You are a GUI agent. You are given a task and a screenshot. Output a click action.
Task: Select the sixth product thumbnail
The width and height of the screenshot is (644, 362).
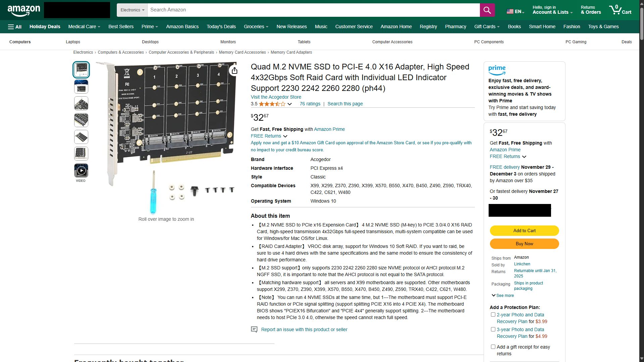click(x=81, y=154)
